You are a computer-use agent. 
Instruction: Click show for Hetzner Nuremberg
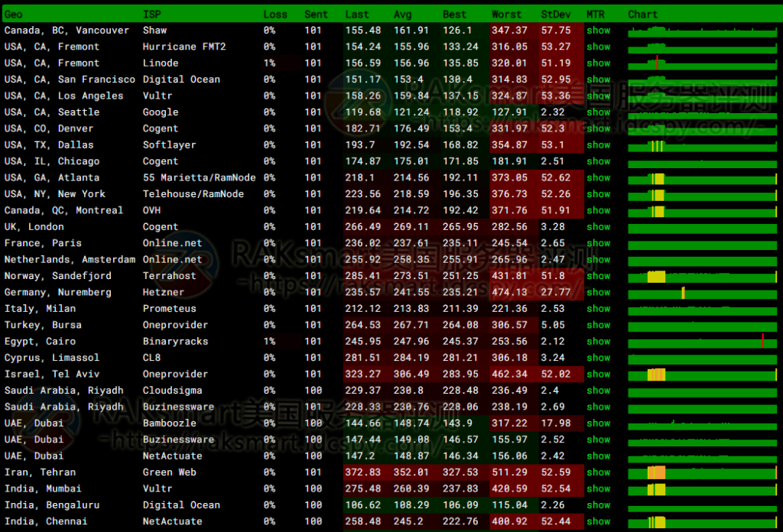click(598, 293)
